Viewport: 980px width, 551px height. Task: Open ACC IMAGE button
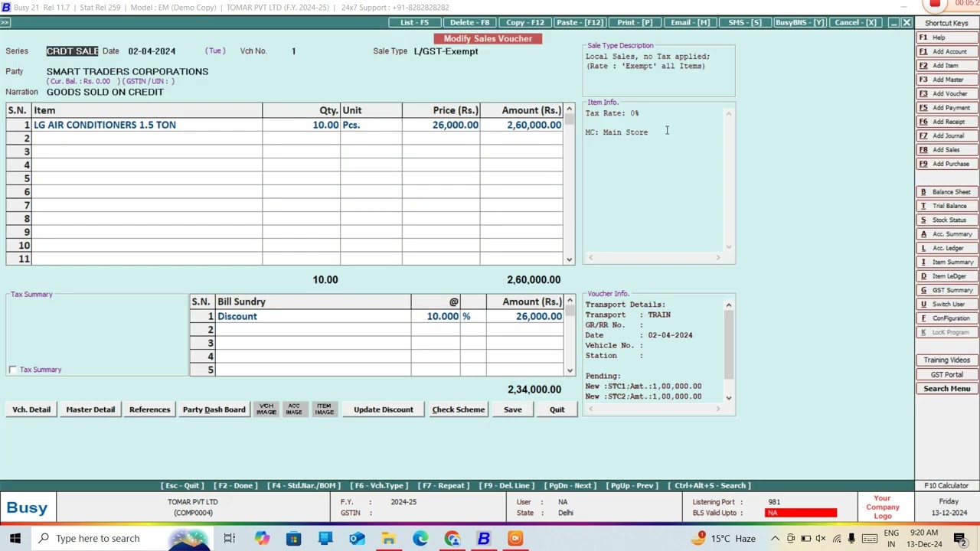pos(294,409)
